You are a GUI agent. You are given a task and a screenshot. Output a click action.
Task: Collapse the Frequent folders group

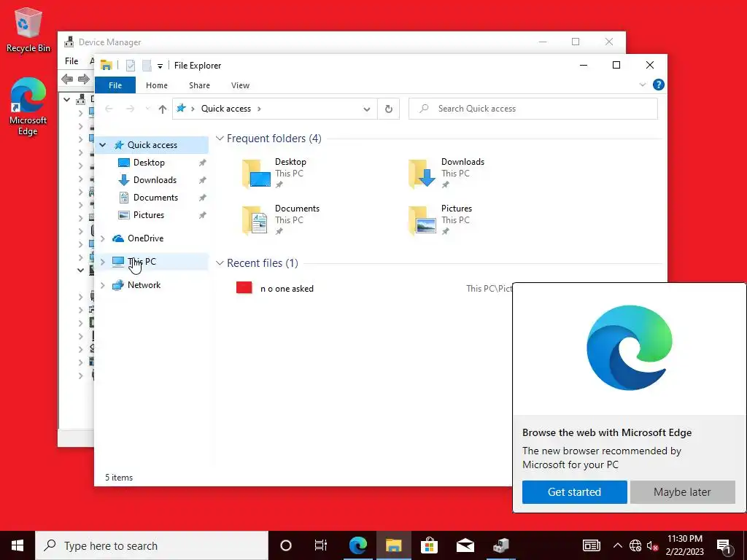(220, 139)
